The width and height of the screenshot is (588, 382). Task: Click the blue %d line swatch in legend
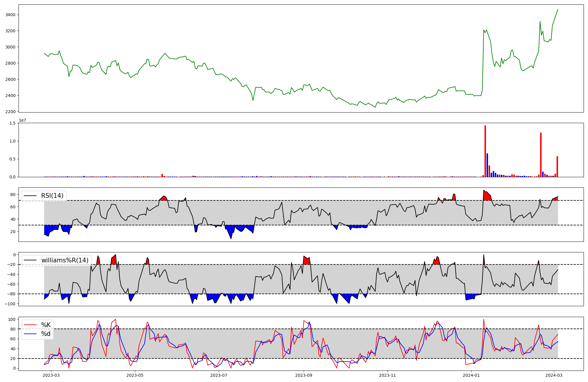coord(30,334)
